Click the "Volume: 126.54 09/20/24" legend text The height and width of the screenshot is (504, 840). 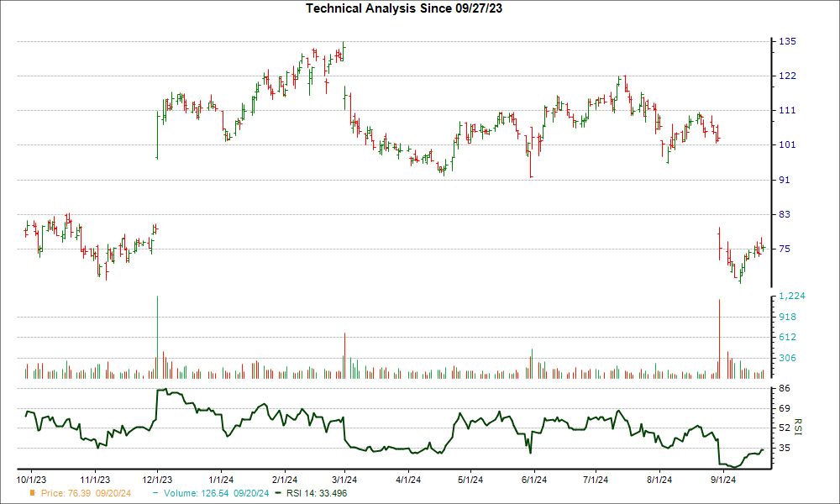pos(217,493)
